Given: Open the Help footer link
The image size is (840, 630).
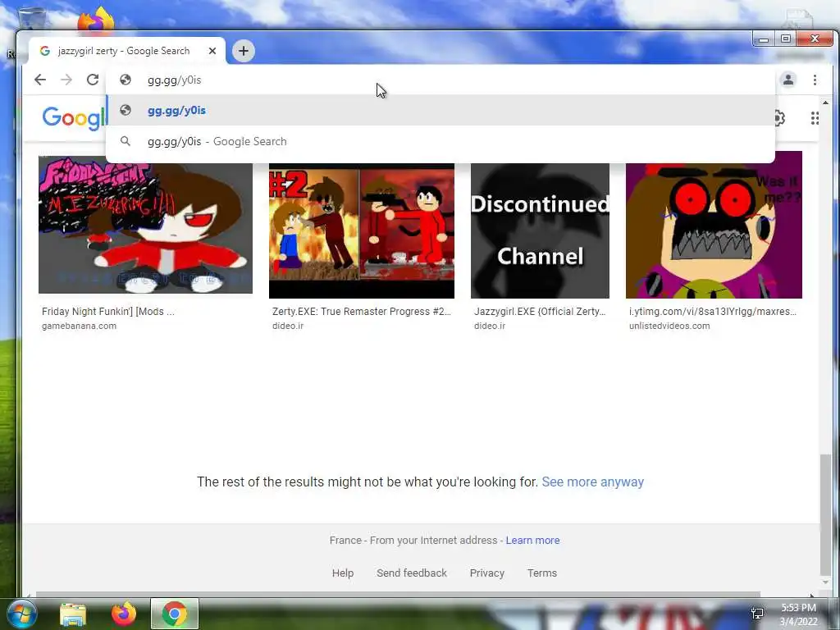Looking at the screenshot, I should point(343,573).
